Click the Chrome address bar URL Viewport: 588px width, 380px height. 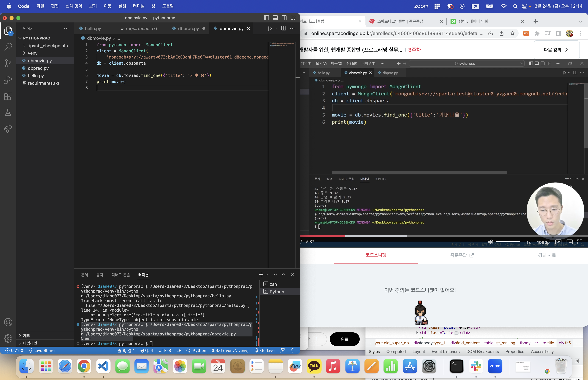tap(397, 33)
